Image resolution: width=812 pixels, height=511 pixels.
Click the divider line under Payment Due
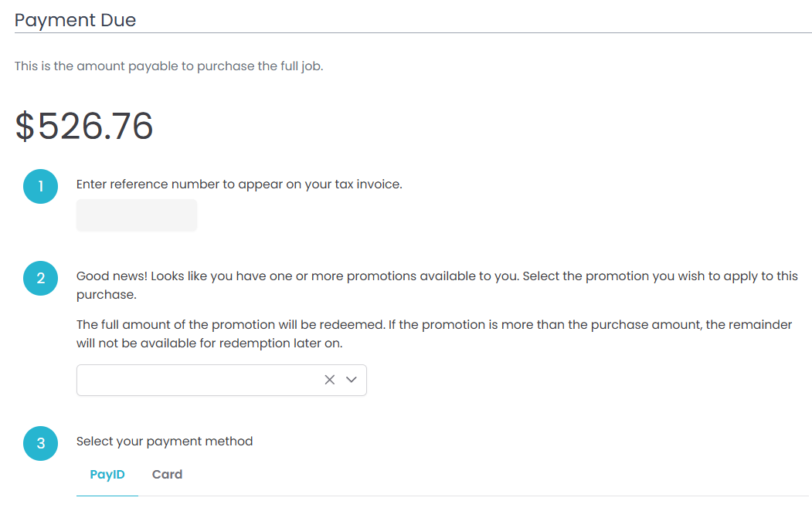pyautogui.click(x=413, y=33)
